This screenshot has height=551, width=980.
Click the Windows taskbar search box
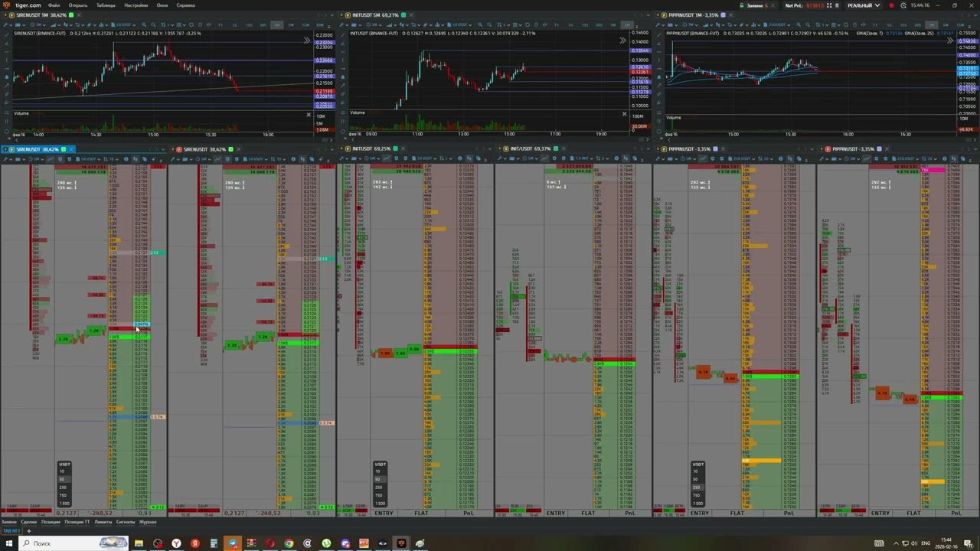[x=74, y=543]
